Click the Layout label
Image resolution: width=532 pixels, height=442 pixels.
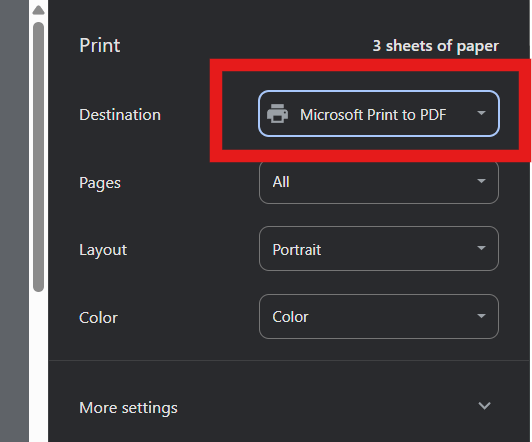103,250
